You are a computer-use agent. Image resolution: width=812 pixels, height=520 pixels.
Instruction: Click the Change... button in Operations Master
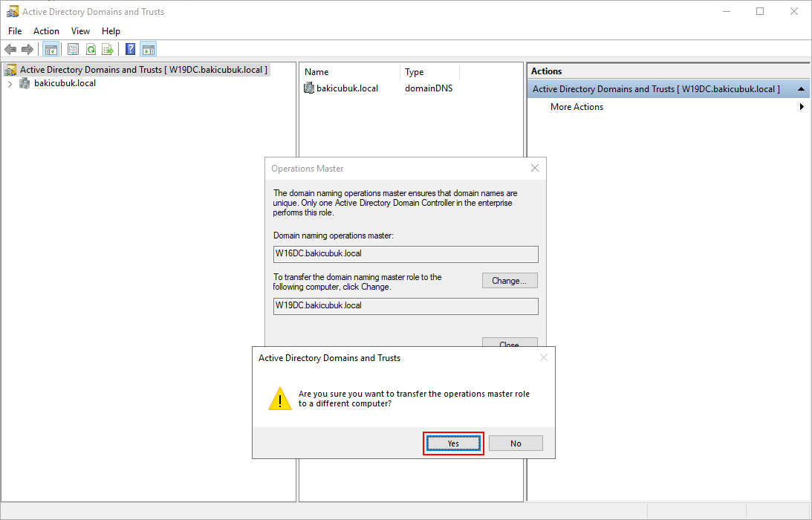click(x=510, y=281)
